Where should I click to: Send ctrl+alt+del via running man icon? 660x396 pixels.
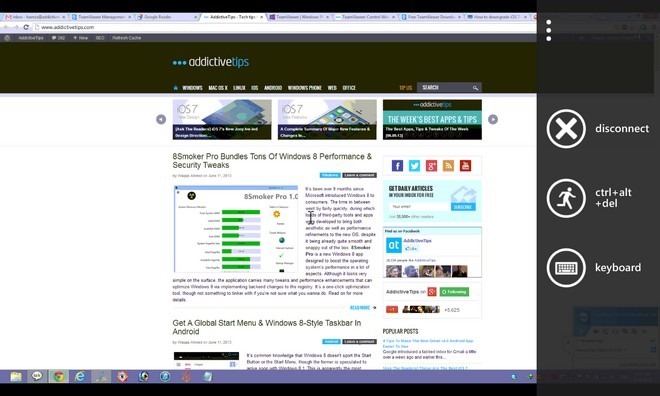pos(566,198)
